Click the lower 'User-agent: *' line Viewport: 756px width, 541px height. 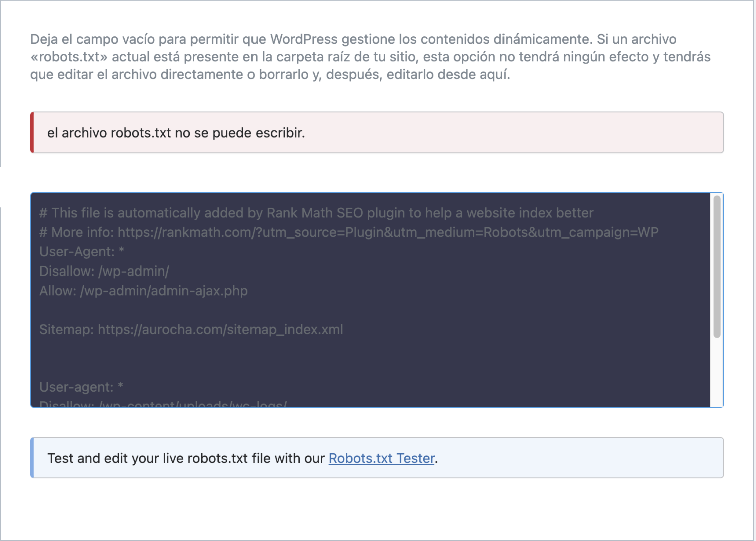click(81, 387)
